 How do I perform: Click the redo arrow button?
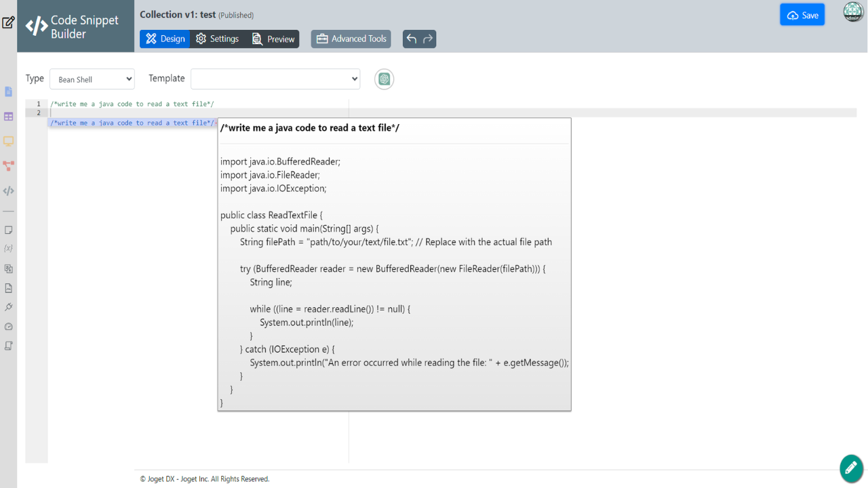[x=428, y=39]
